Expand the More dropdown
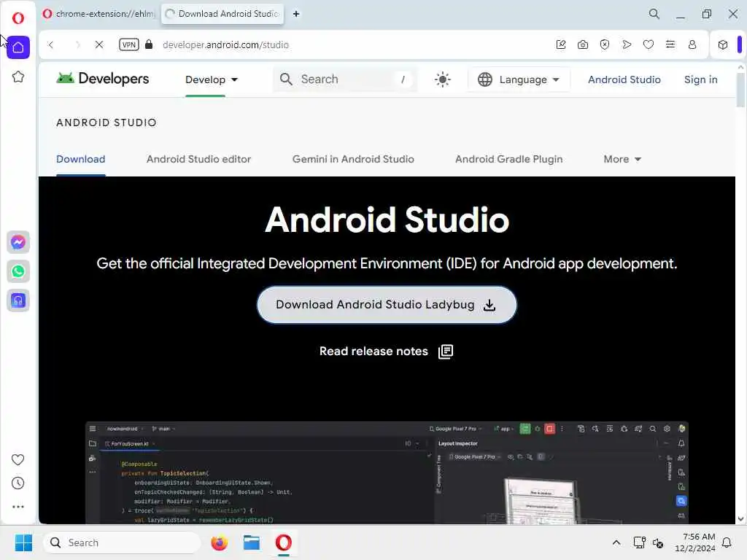Image resolution: width=747 pixels, height=560 pixels. [x=622, y=159]
